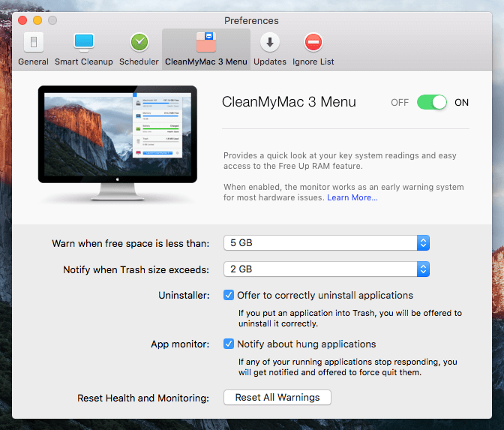This screenshot has height=430, width=504.
Task: Open the Trash size 2 GB dropdown
Action: (326, 269)
